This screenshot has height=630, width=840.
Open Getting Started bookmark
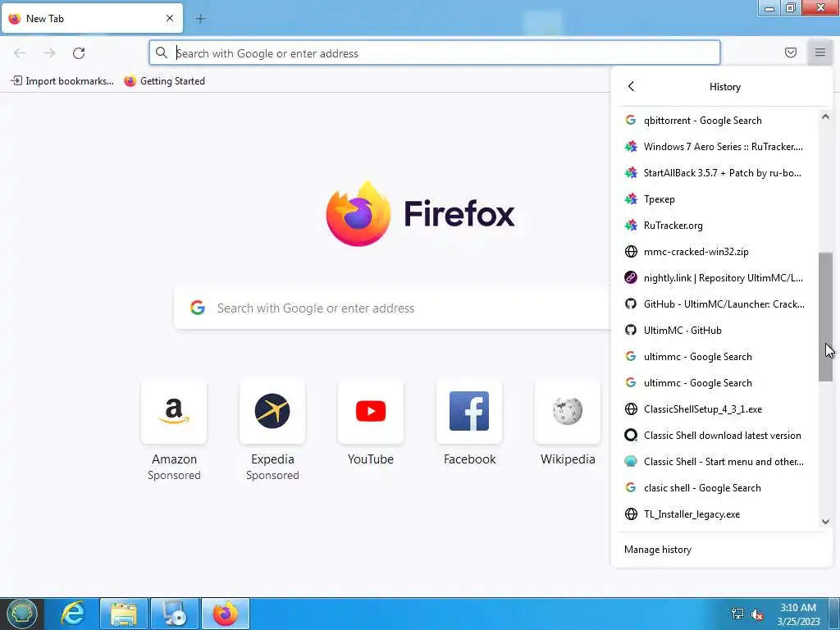pyautogui.click(x=164, y=81)
